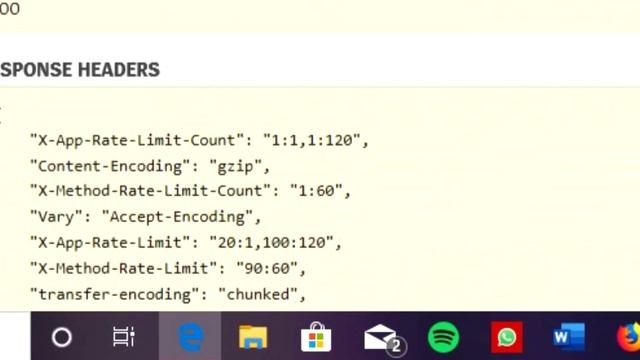Select value "1:1,1:120"
The width and height of the screenshot is (640, 360).
(x=312, y=140)
